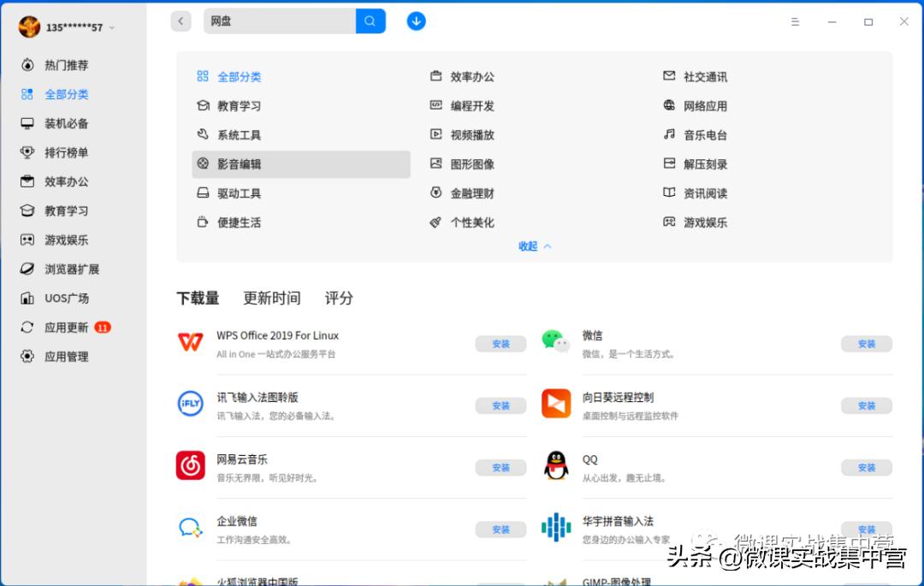
Task: Select the 评分 sorting tab
Action: coord(339,299)
